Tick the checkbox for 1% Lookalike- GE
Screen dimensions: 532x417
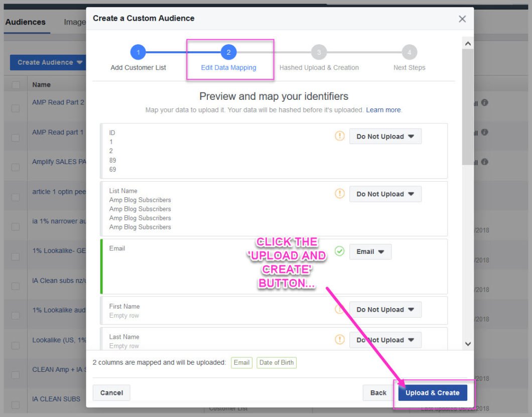click(x=16, y=256)
